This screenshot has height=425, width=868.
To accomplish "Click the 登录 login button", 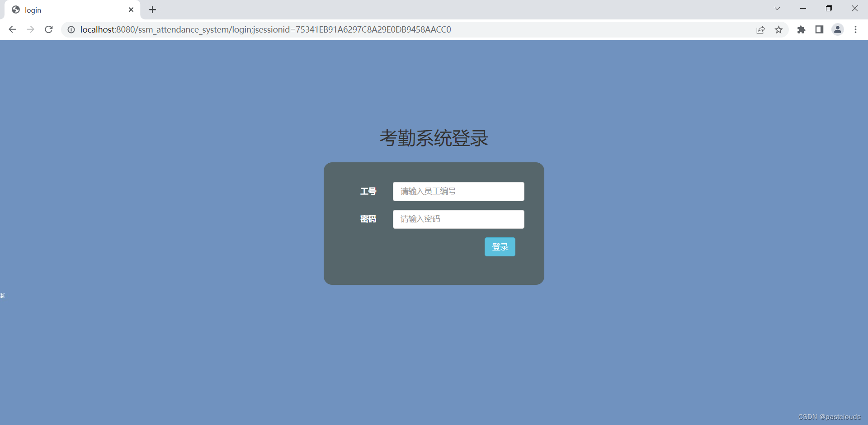I will click(x=500, y=247).
